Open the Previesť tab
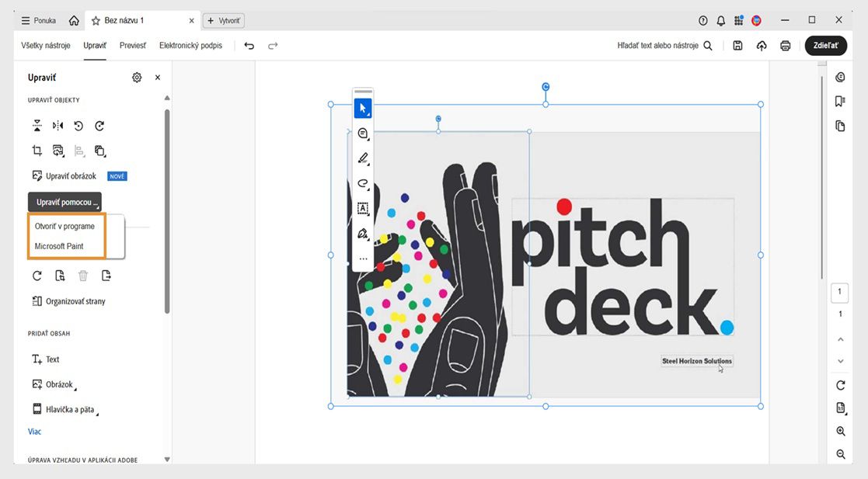This screenshot has width=868, height=479. 133,45
